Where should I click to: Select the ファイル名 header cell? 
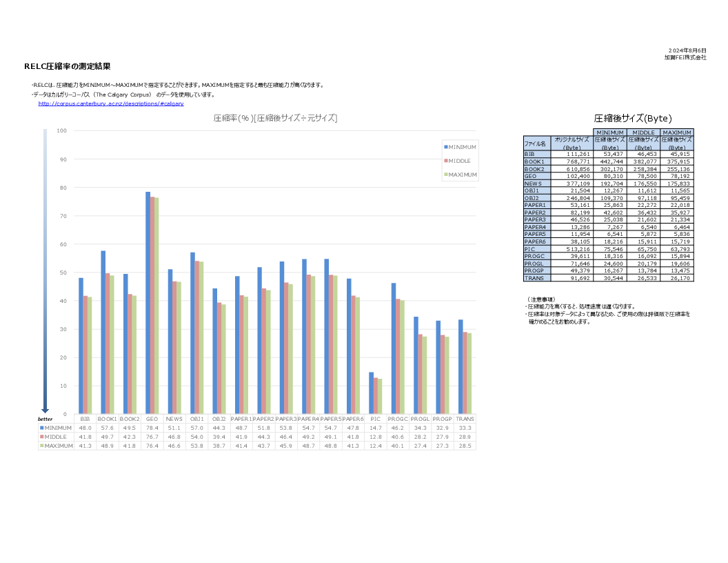[535, 143]
